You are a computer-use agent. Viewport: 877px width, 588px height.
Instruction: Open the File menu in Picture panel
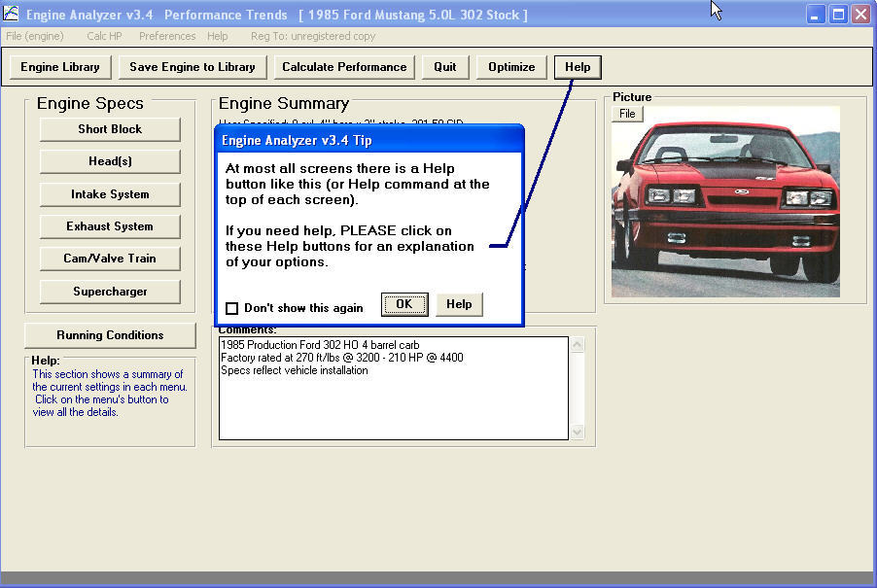(627, 113)
